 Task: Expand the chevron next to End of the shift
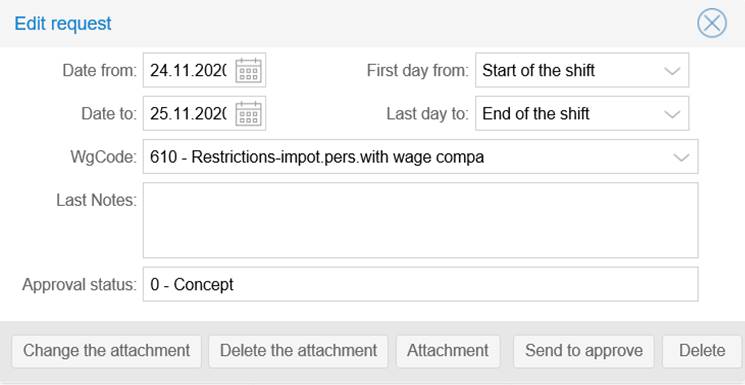point(672,115)
